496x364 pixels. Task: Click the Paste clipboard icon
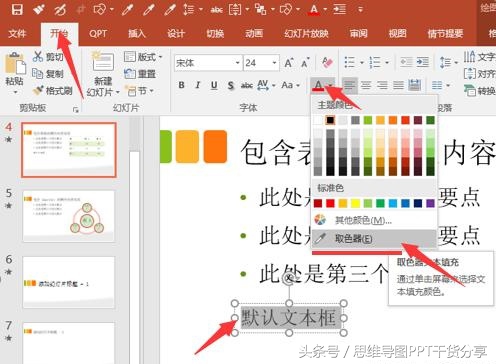click(x=15, y=63)
